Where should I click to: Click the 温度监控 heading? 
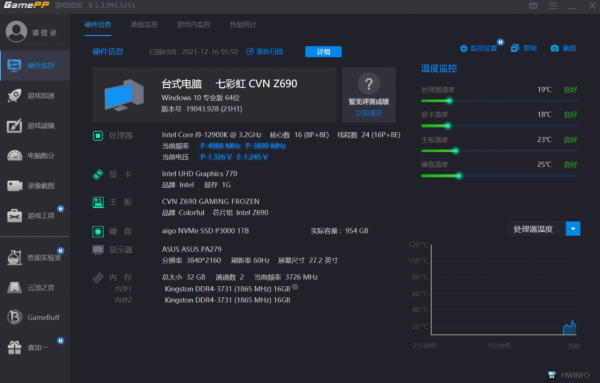tap(439, 68)
